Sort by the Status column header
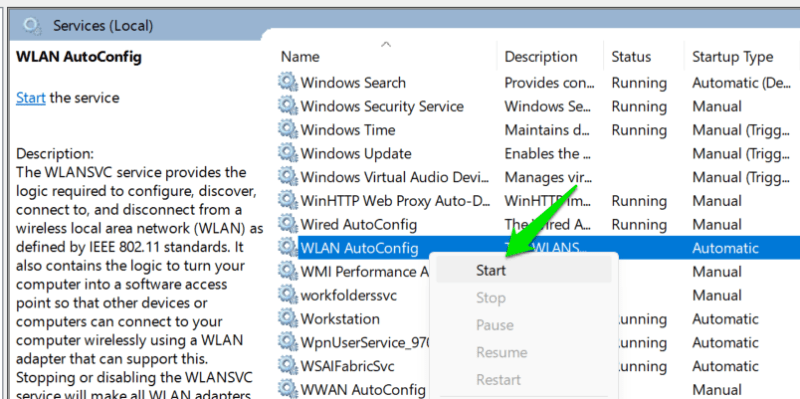Screen dimensions: 800x399 click(x=631, y=57)
